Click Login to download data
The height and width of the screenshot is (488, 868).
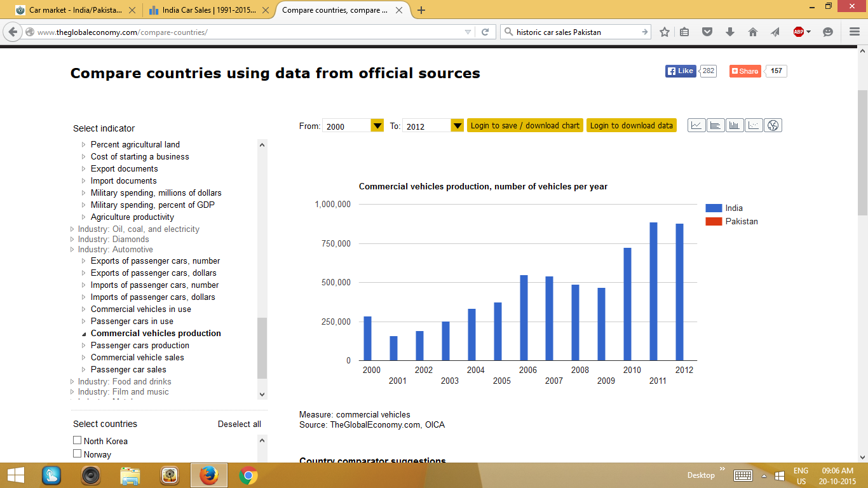pos(631,125)
